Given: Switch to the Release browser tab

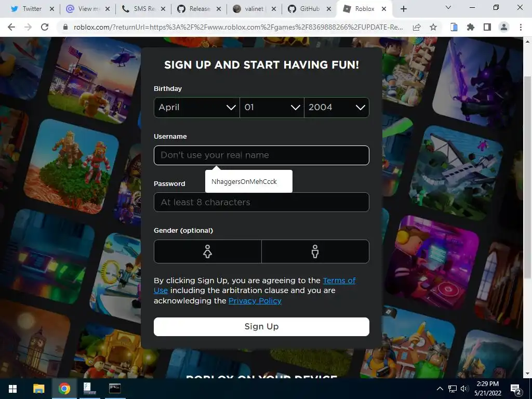Looking at the screenshot, I should point(199,9).
